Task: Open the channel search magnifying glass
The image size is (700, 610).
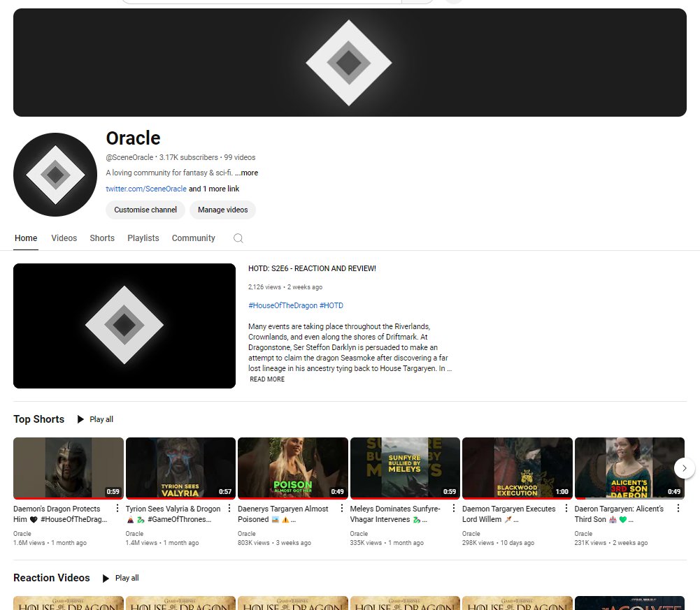Action: coord(238,238)
